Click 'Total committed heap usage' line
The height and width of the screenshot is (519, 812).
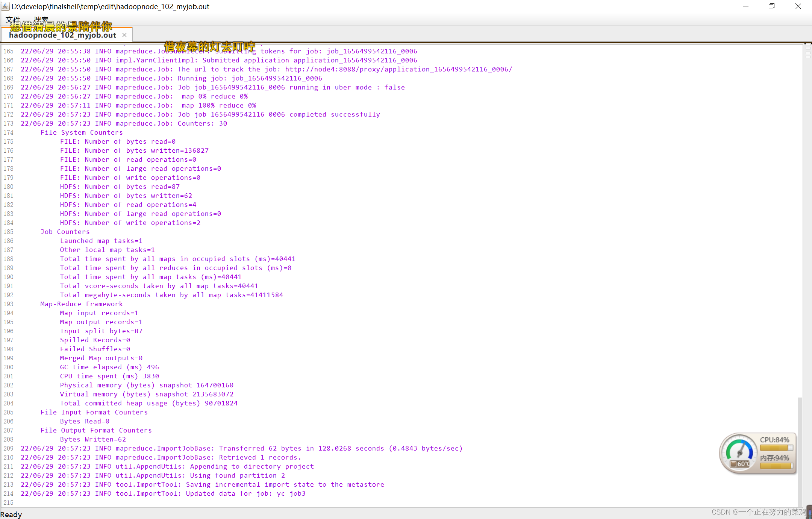(148, 403)
